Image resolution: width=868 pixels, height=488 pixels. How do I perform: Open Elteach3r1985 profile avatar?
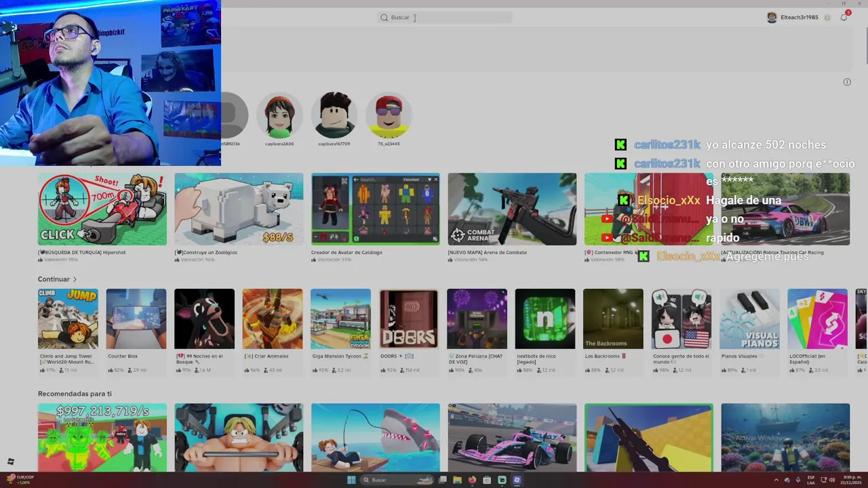[772, 18]
